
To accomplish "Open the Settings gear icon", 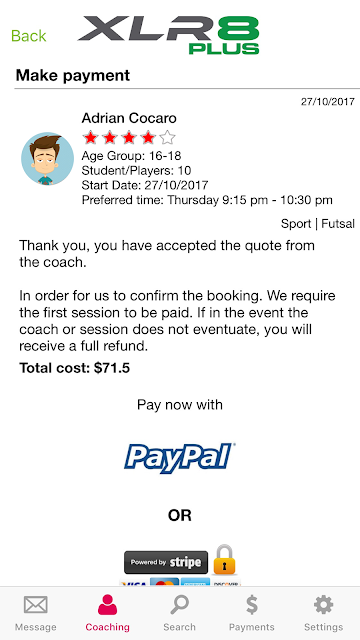I will (323, 604).
